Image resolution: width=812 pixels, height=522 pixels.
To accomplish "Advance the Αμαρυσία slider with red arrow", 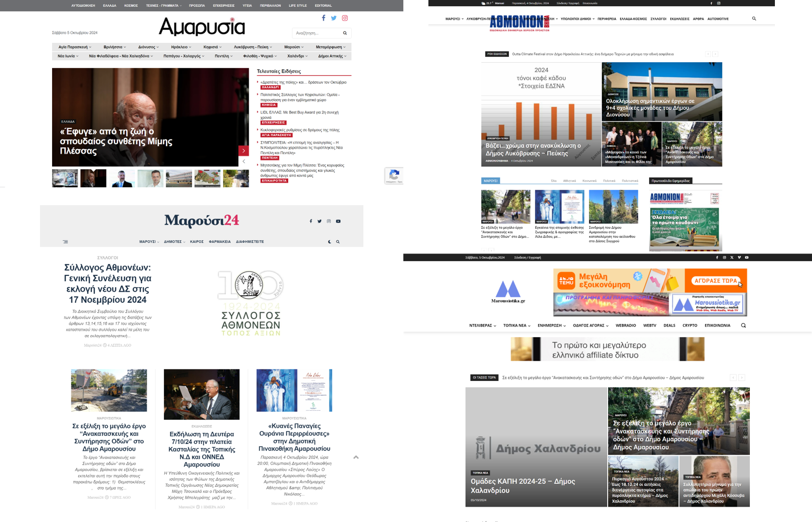I will coord(243,151).
